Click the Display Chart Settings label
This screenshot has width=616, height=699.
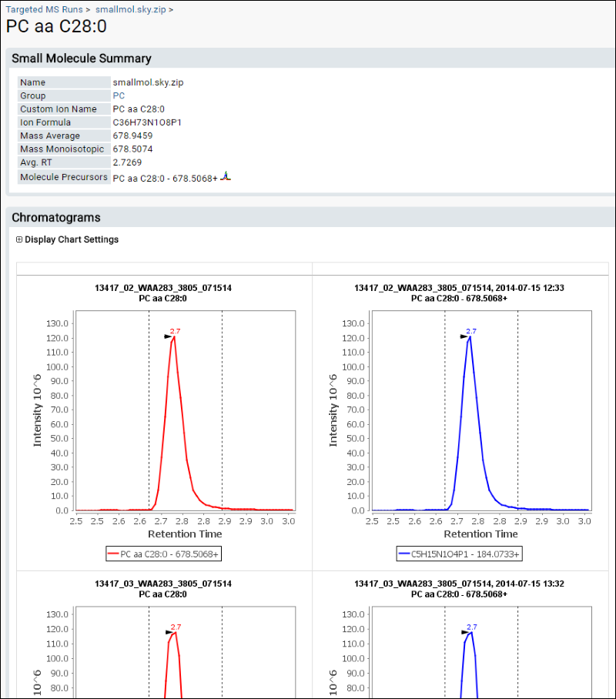point(72,239)
